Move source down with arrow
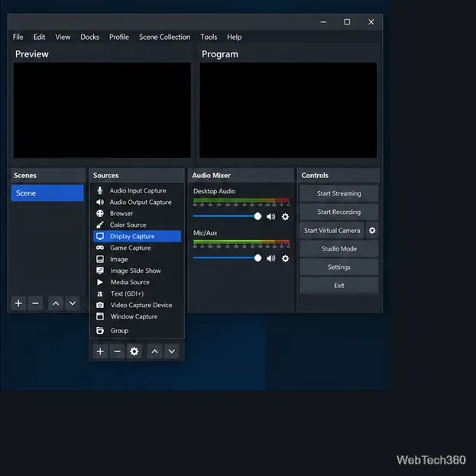This screenshot has height=476, width=476. point(171,351)
